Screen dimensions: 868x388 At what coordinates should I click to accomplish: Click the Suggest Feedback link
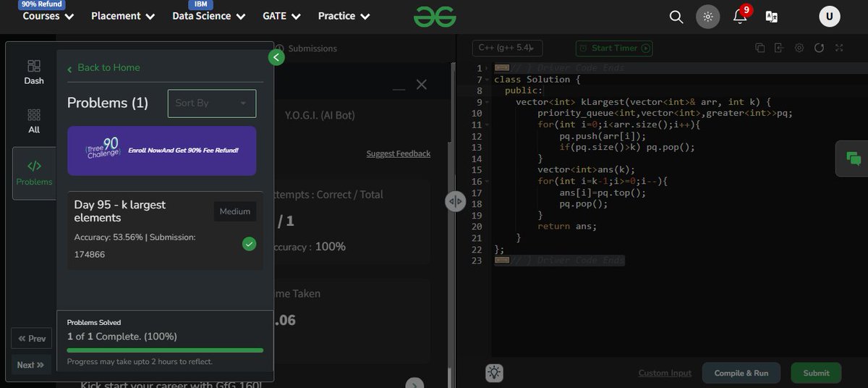tap(399, 153)
